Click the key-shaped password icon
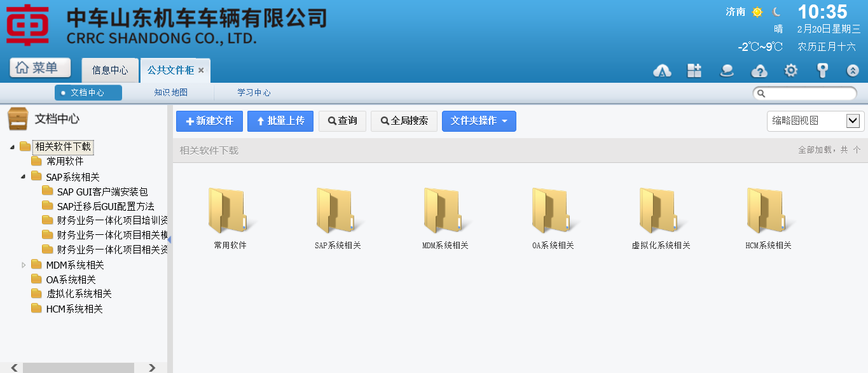The width and height of the screenshot is (868, 373). tap(822, 71)
